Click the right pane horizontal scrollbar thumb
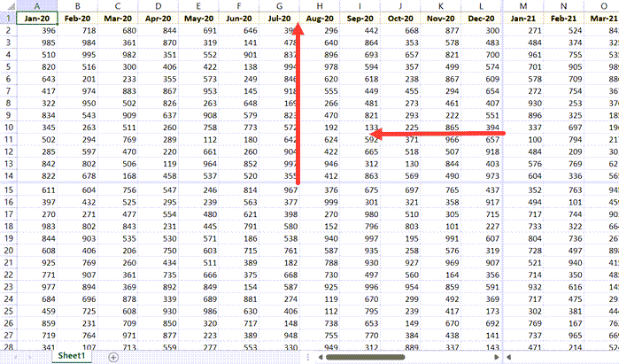 (567, 356)
